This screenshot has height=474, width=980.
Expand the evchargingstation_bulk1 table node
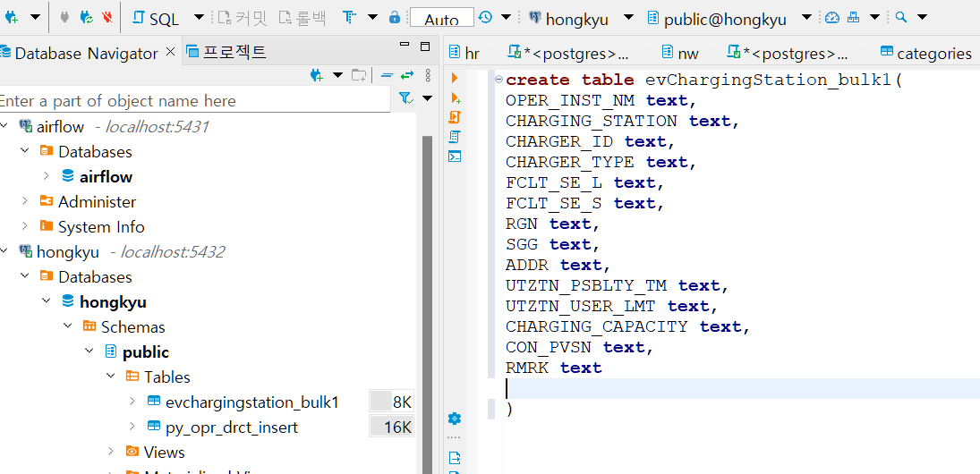(132, 402)
